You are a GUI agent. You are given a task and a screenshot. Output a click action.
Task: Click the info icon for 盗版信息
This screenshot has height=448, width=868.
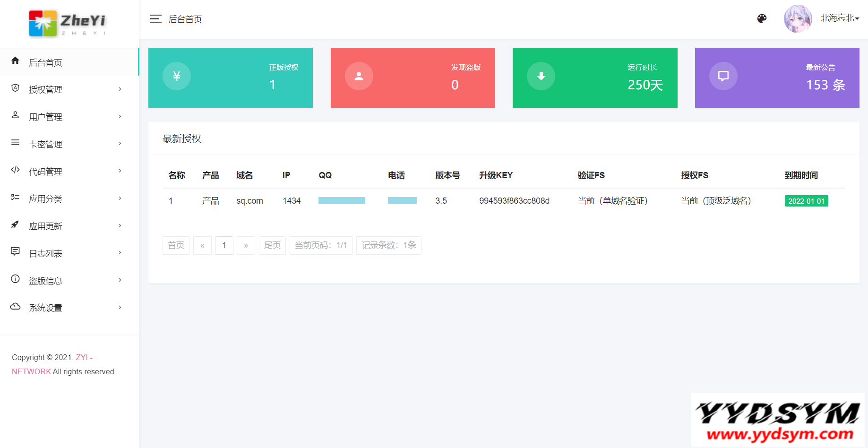[15, 279]
